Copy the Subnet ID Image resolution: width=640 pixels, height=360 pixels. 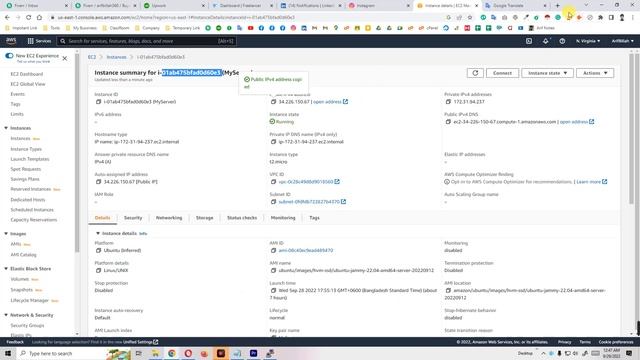[273, 202]
